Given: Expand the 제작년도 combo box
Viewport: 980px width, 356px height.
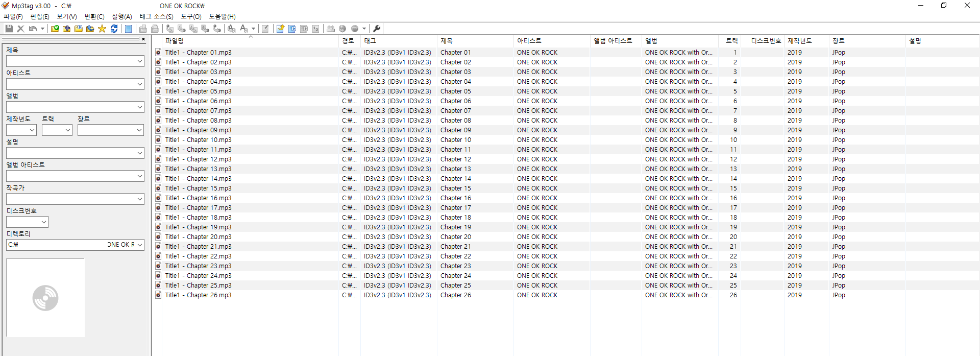Looking at the screenshot, I should [32, 130].
